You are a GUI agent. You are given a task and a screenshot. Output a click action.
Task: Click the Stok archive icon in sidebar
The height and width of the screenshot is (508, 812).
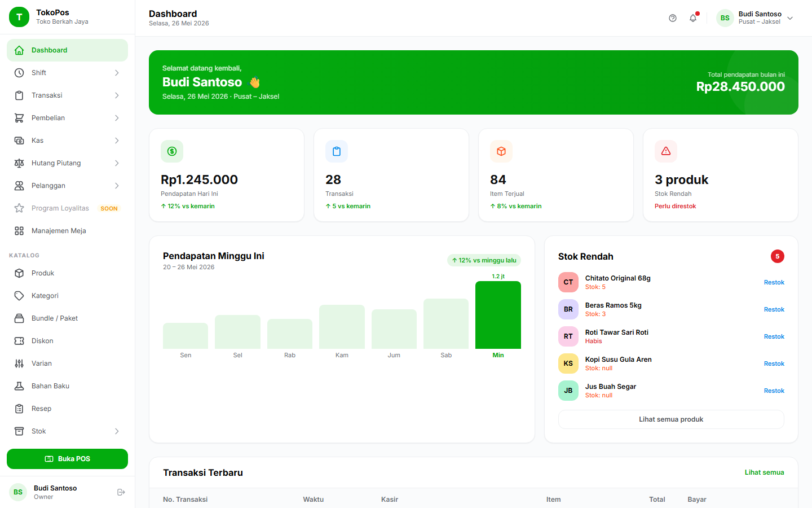19,431
